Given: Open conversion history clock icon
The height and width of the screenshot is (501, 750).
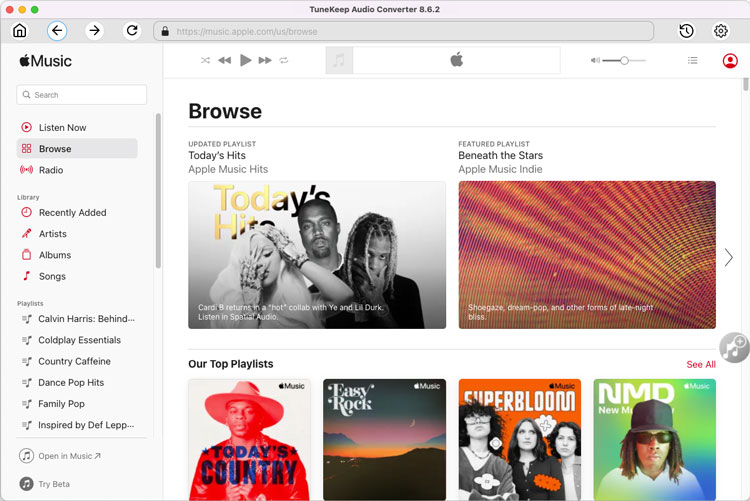Looking at the screenshot, I should point(686,31).
